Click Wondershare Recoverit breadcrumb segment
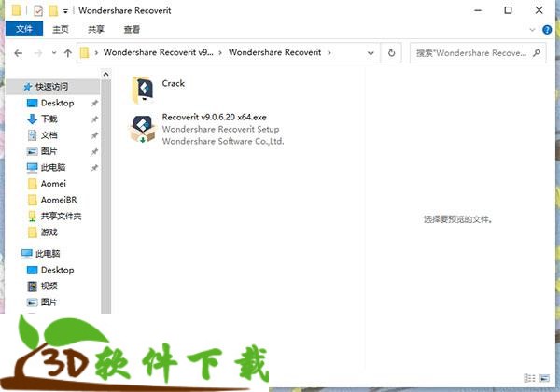 274,52
